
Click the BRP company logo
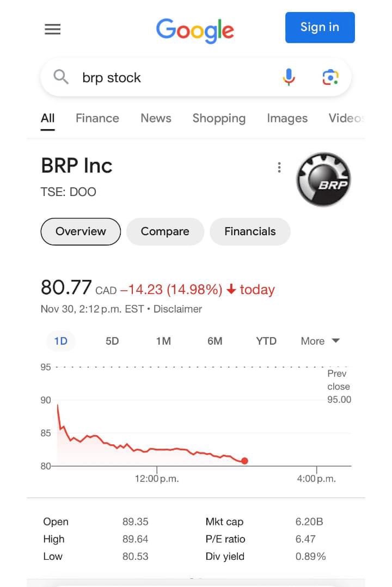(323, 179)
